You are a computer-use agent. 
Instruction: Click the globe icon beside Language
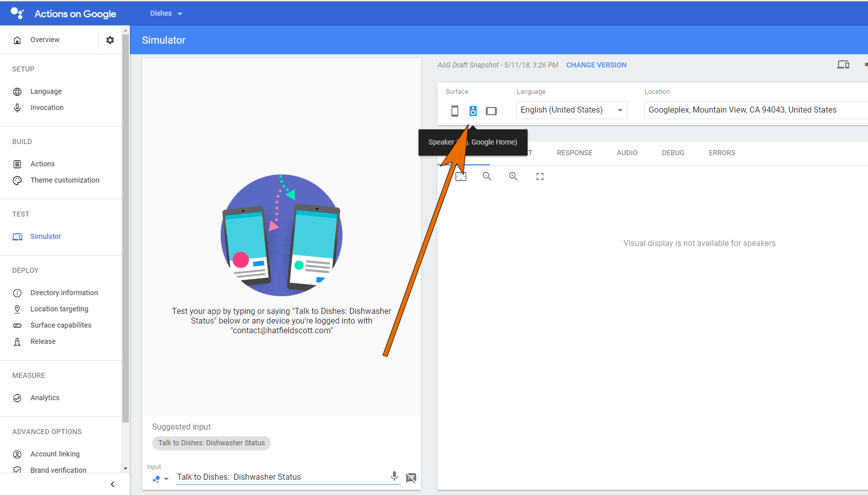pos(17,92)
